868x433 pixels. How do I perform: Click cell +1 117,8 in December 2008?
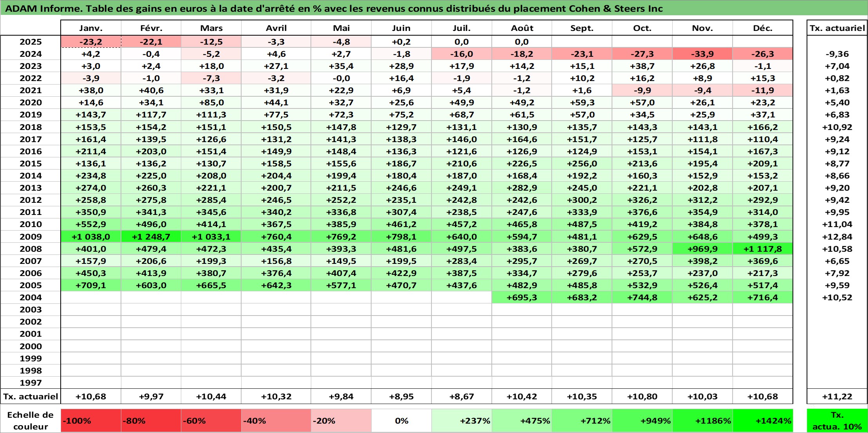[763, 249]
